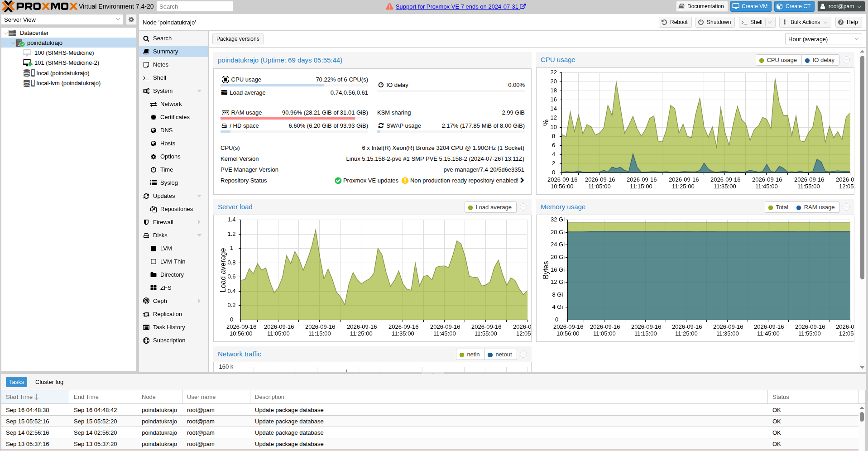Open the Proxmox VE 7 support end link
The width and height of the screenshot is (868, 451).
(460, 6)
